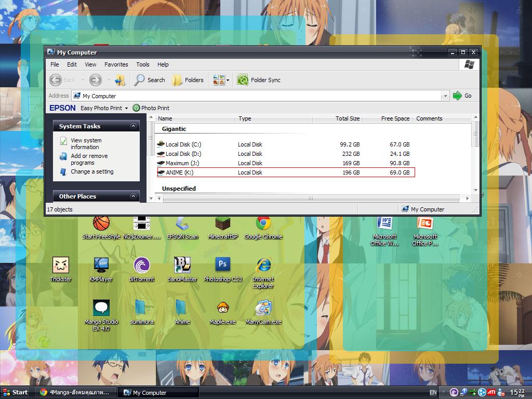
Task: Click the horizontal scrollbar of file list
Action: click(x=311, y=198)
